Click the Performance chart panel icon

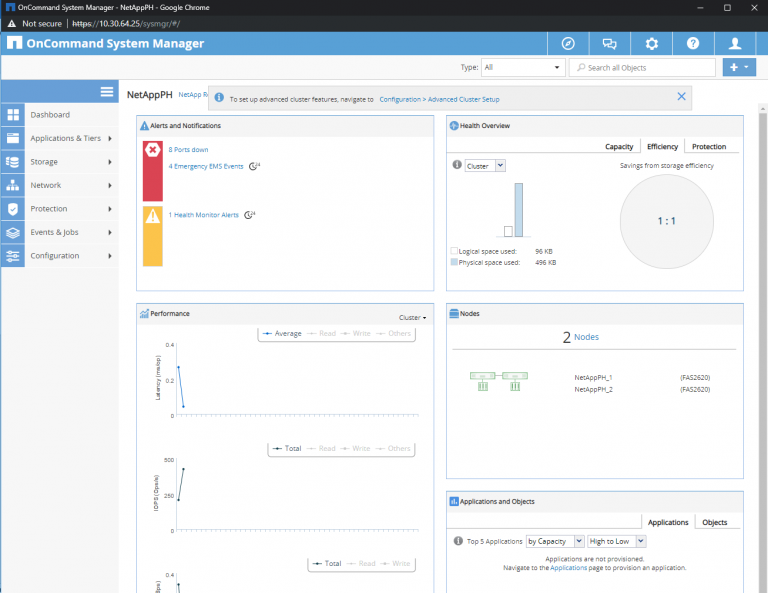(144, 313)
